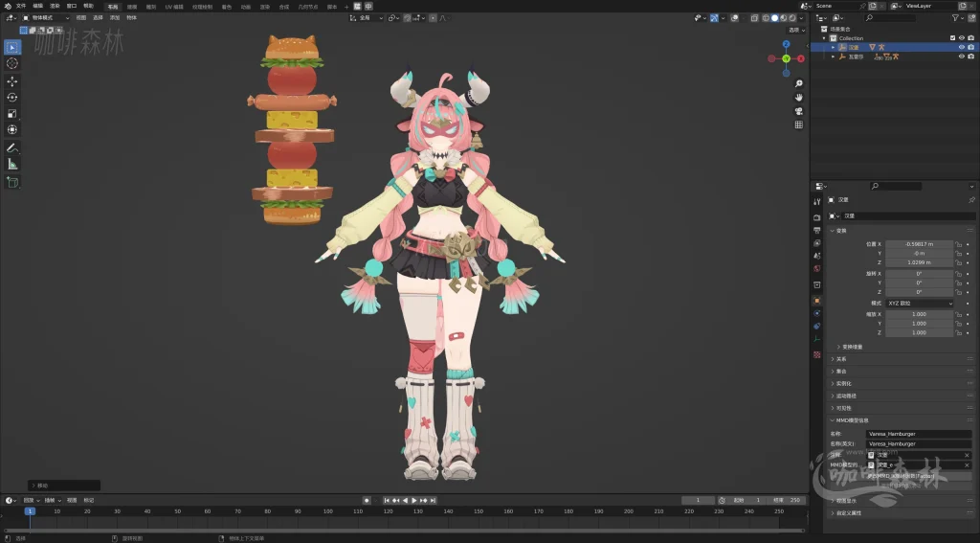Toggle visibility eye of second outliner object
The image size is (980, 543).
(x=962, y=57)
